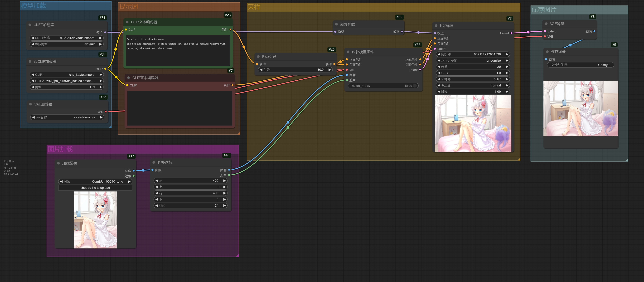Screen dimensions: 644x282
Task: Collapse the green CLIP文本编码器 node title dot
Action: click(x=128, y=22)
